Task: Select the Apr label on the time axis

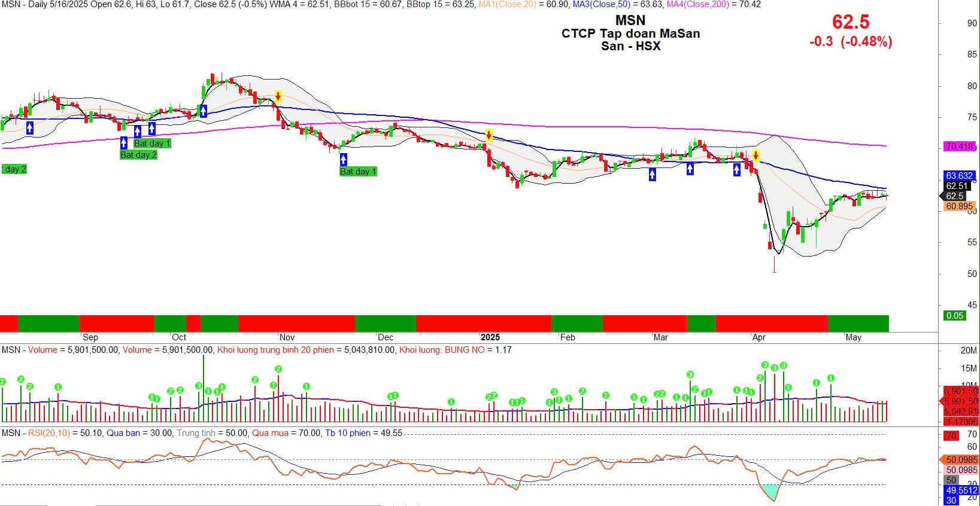Action: coord(758,337)
